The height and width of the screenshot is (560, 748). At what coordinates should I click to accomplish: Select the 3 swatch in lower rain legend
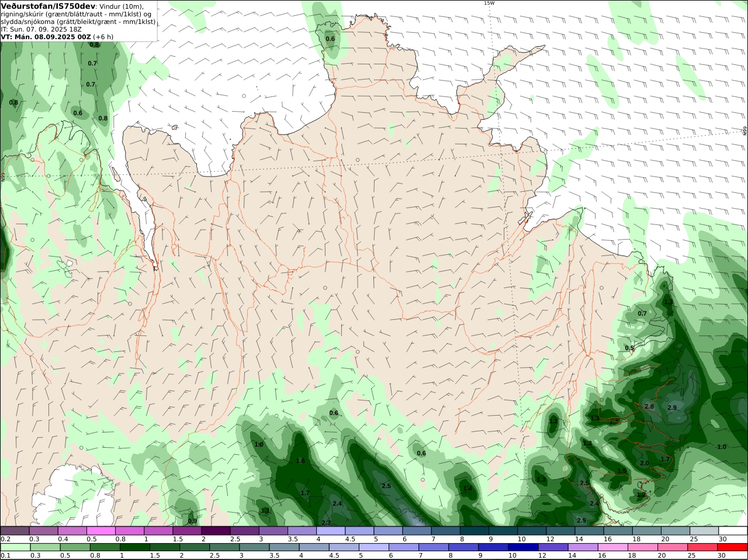[x=254, y=547]
